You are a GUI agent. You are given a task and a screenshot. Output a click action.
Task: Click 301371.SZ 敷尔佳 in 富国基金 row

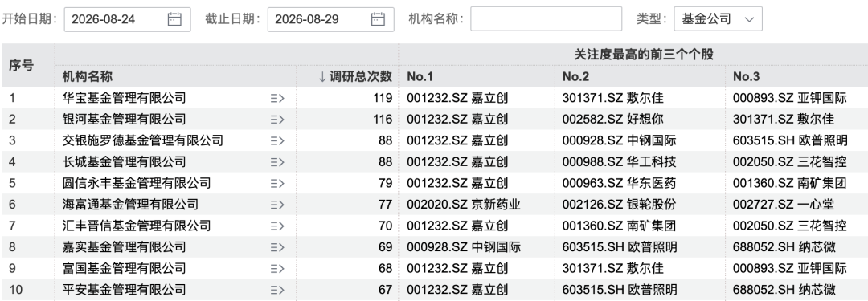(612, 269)
